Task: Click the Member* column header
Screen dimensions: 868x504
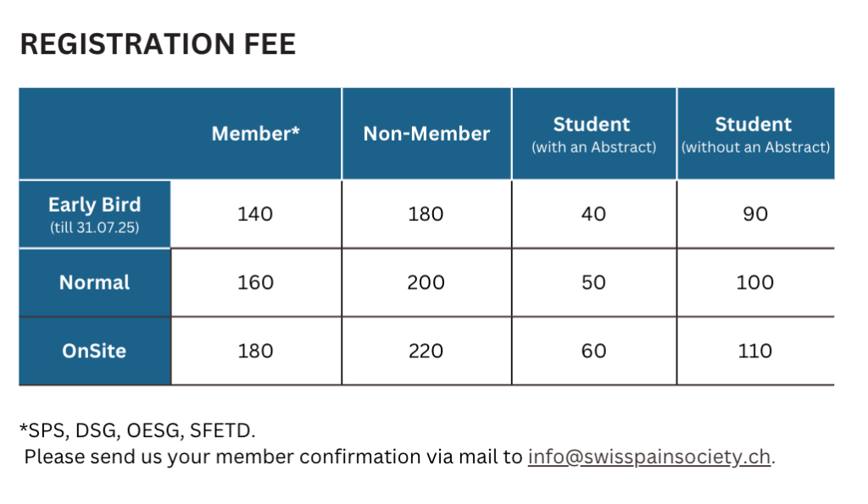Action: click(x=256, y=134)
